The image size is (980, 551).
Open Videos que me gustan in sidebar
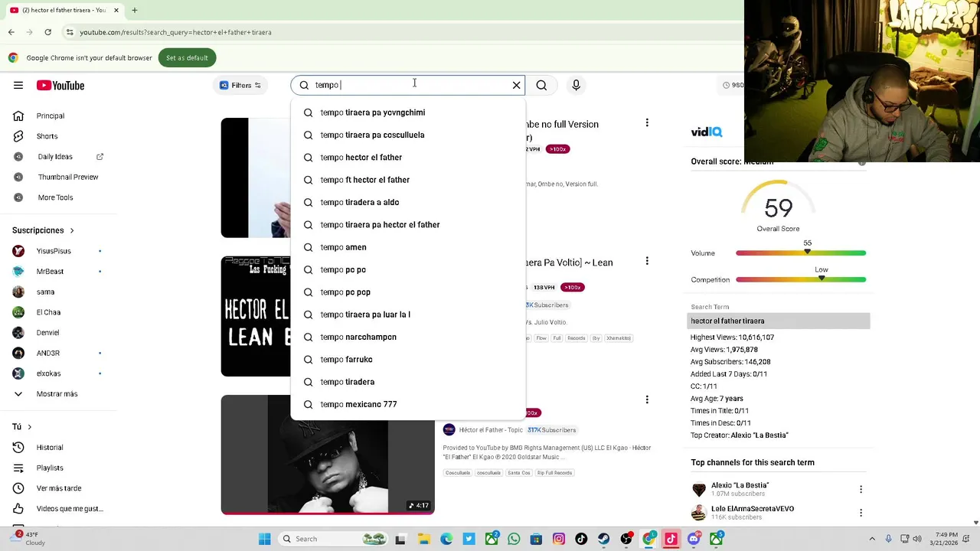click(57, 509)
